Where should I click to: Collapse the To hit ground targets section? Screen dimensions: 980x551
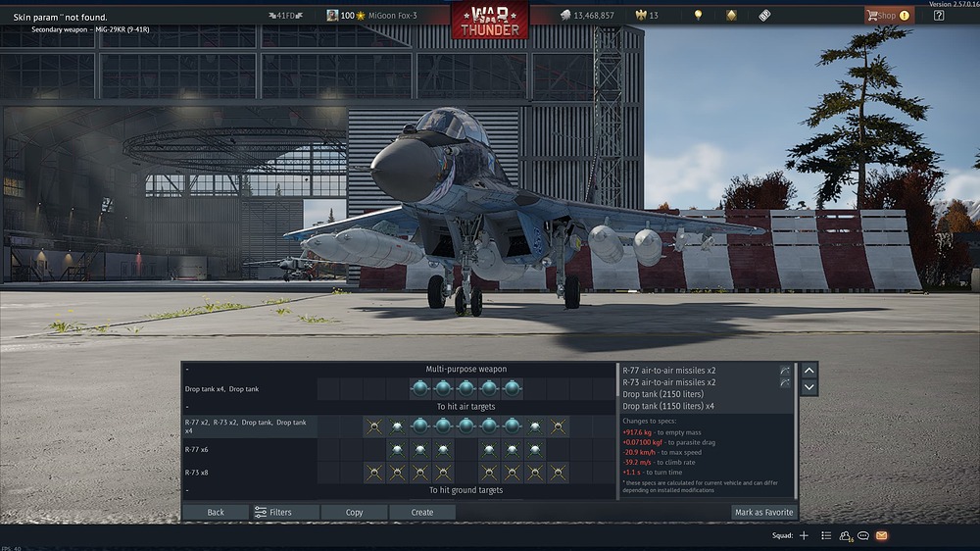coord(187,490)
